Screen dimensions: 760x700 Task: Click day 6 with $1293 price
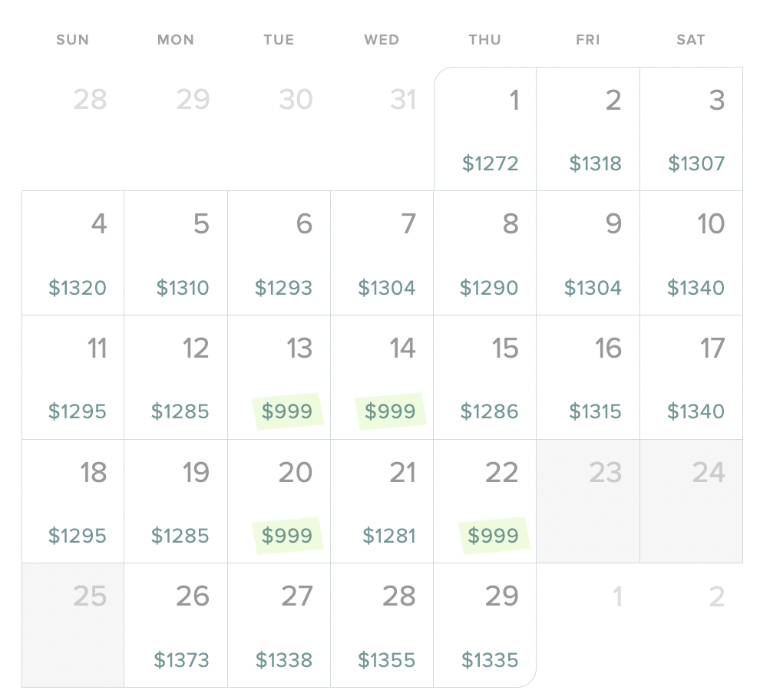(279, 253)
